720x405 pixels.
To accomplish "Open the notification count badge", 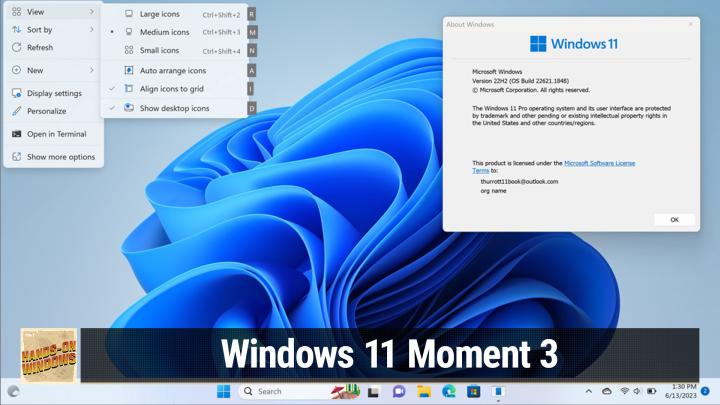I will tap(705, 391).
